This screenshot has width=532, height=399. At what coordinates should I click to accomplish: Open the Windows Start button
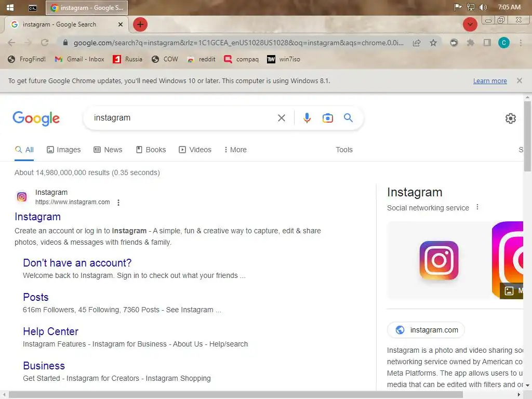point(10,7)
